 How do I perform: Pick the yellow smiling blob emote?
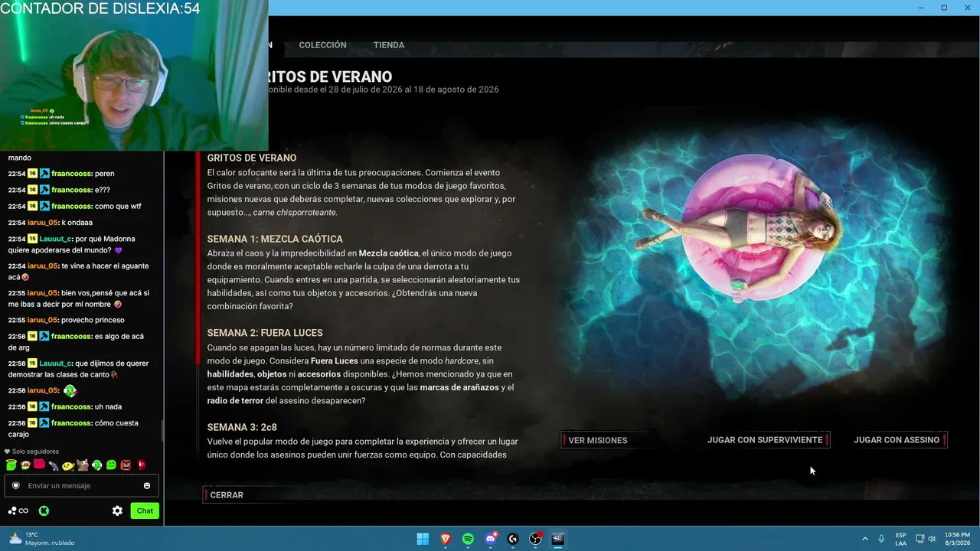pos(68,465)
